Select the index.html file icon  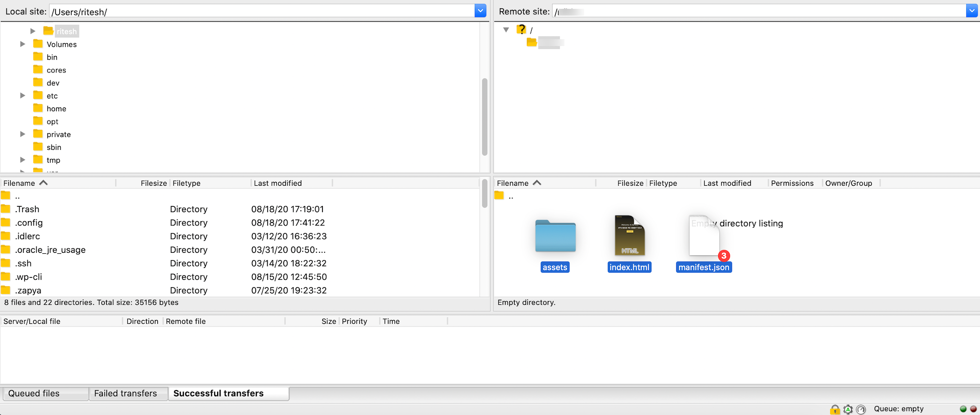tap(630, 236)
